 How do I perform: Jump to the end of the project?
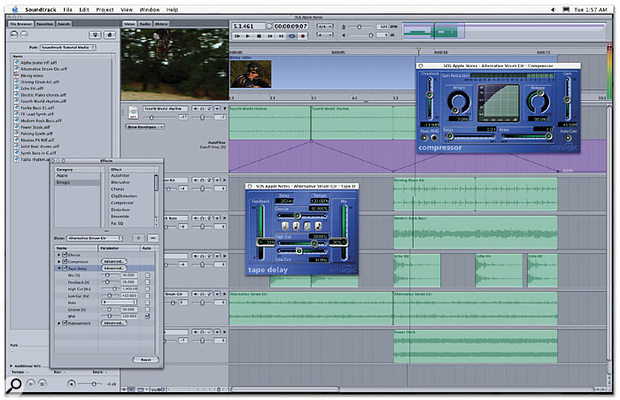(281, 36)
